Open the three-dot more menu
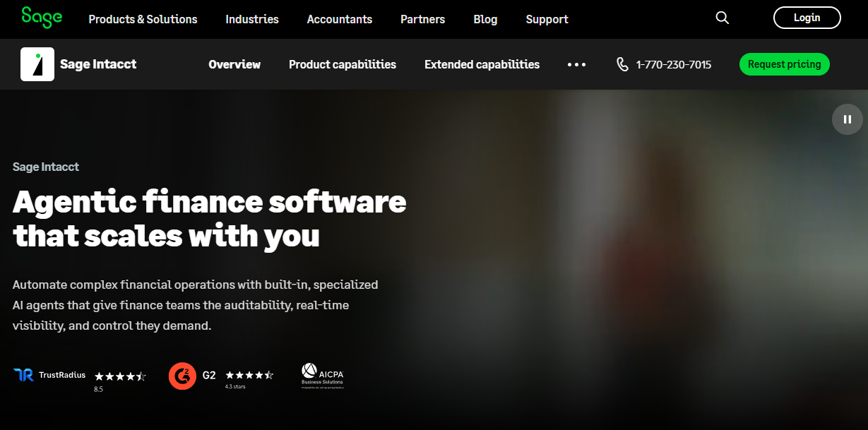 point(576,64)
